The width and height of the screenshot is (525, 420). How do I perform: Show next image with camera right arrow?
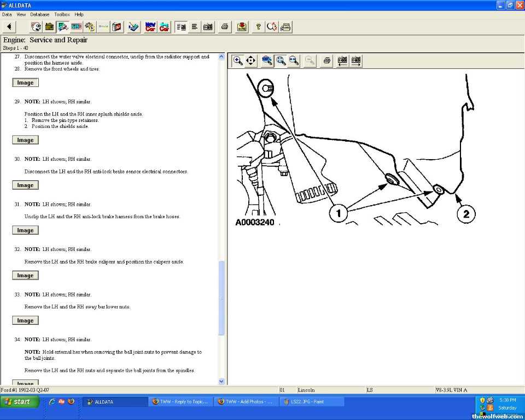click(x=356, y=61)
